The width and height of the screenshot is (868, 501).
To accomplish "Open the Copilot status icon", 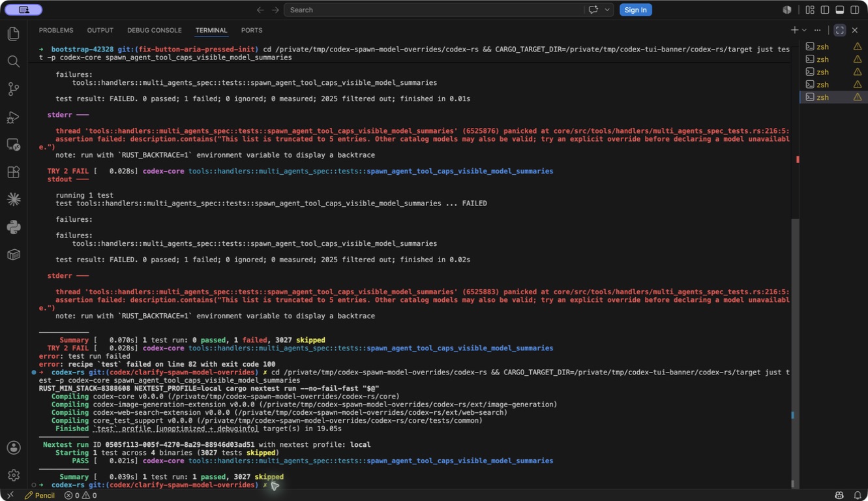I will click(839, 495).
